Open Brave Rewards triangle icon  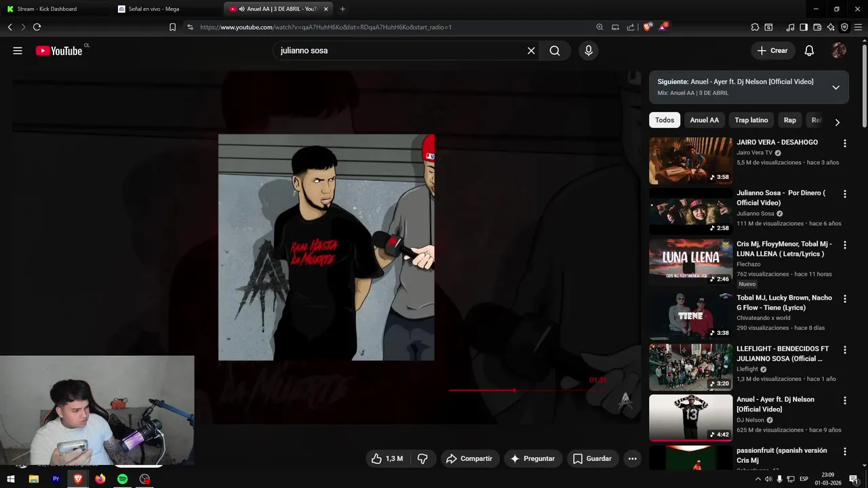(x=663, y=27)
